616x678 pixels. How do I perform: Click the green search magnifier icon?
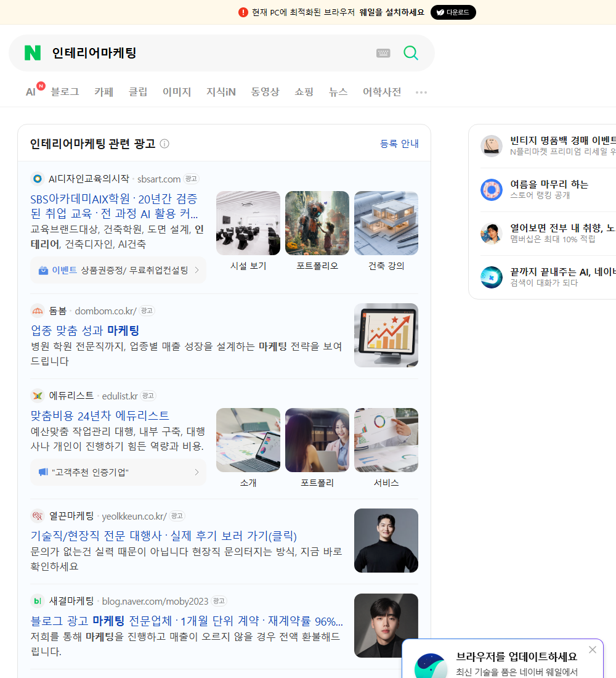click(x=411, y=53)
